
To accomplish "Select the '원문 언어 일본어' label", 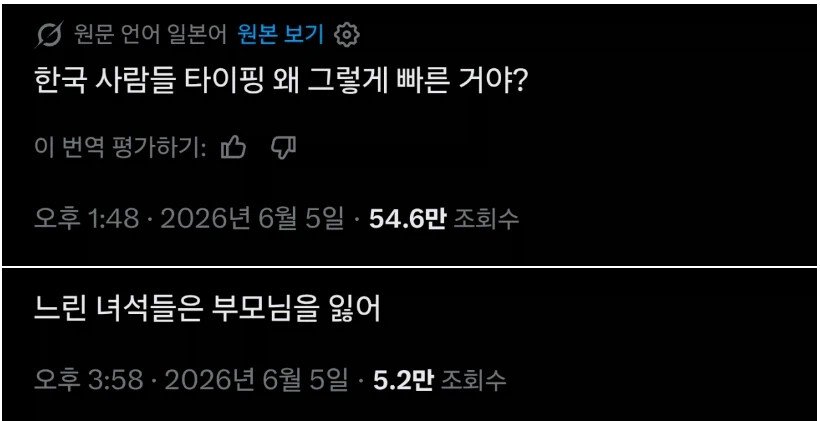I will point(150,35).
